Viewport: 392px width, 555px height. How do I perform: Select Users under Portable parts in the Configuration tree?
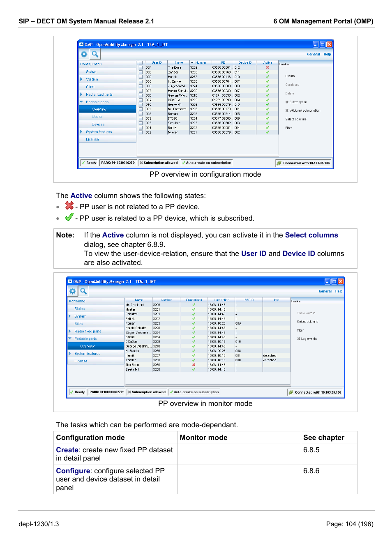coord(97,117)
